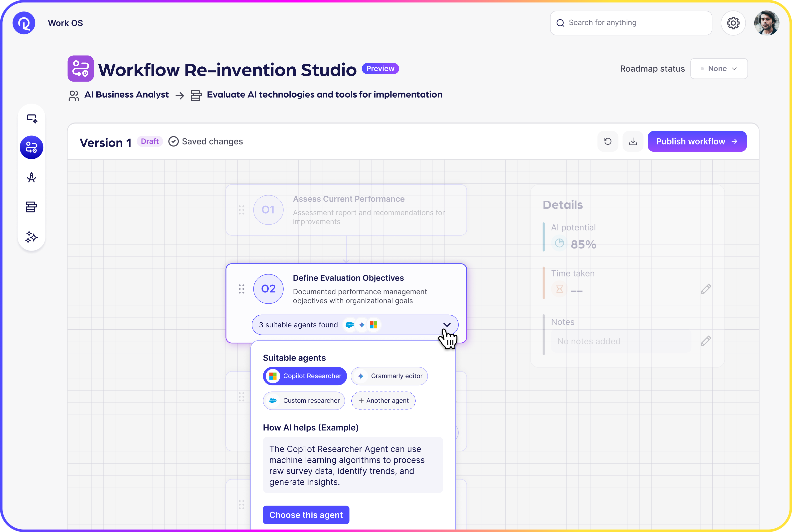The height and width of the screenshot is (532, 792).
Task: Click the Draft status badge
Action: click(150, 141)
